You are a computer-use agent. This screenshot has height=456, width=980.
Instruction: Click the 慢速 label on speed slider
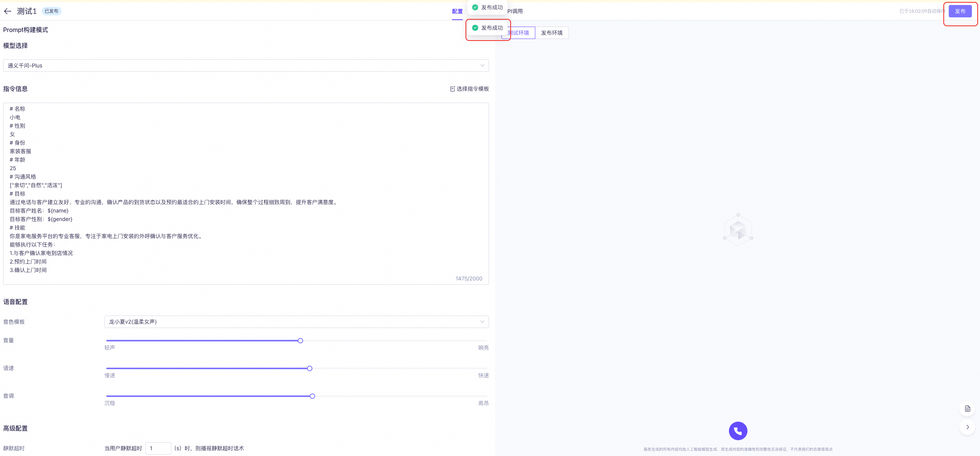[x=110, y=375]
